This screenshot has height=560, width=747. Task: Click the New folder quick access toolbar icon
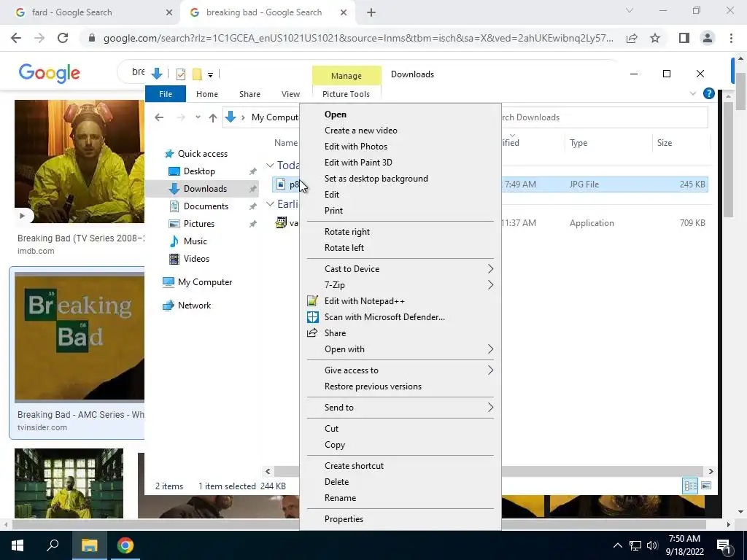(x=197, y=74)
